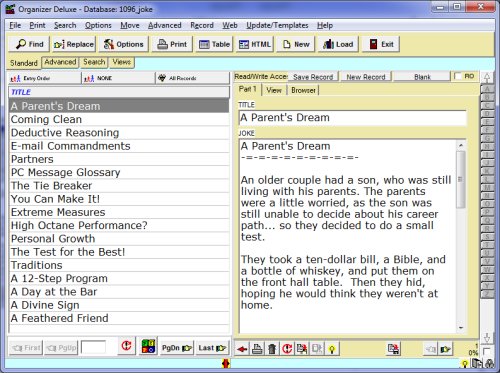This screenshot has width=500, height=373.
Task: Click the Save Record button
Action: [313, 77]
